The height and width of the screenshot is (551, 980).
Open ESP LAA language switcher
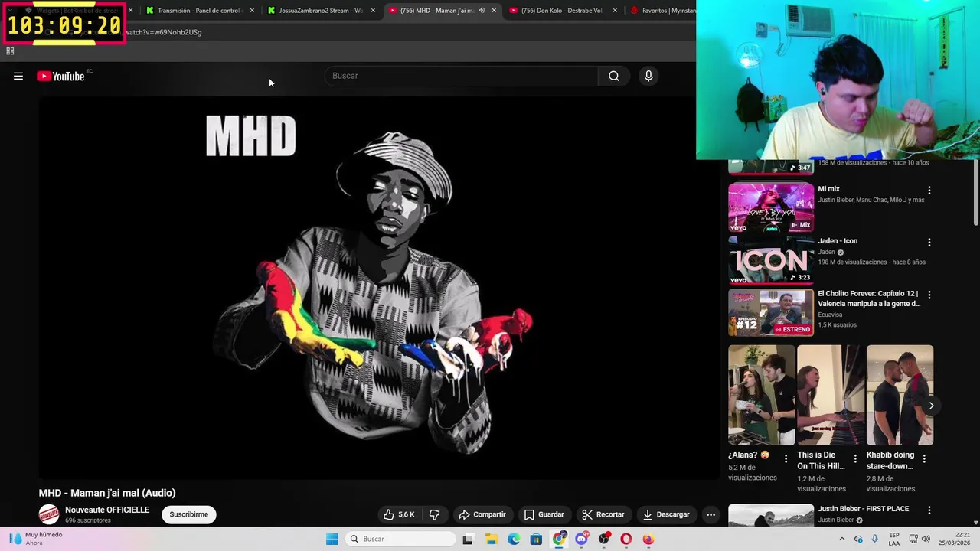894,539
